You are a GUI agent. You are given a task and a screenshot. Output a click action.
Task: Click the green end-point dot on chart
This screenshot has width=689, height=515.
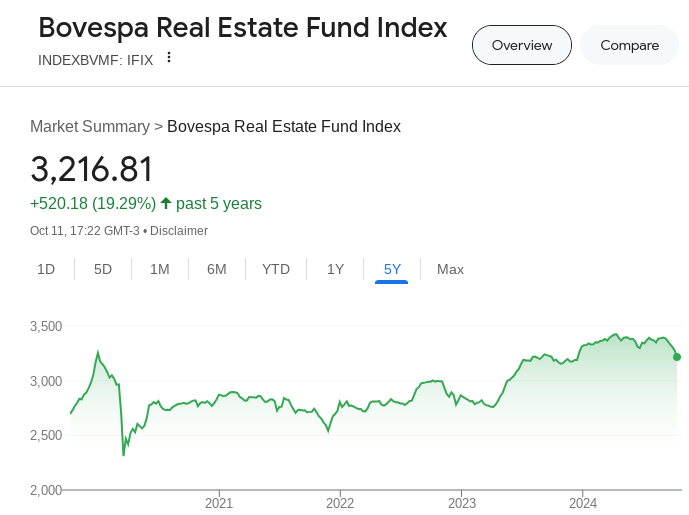pos(677,357)
